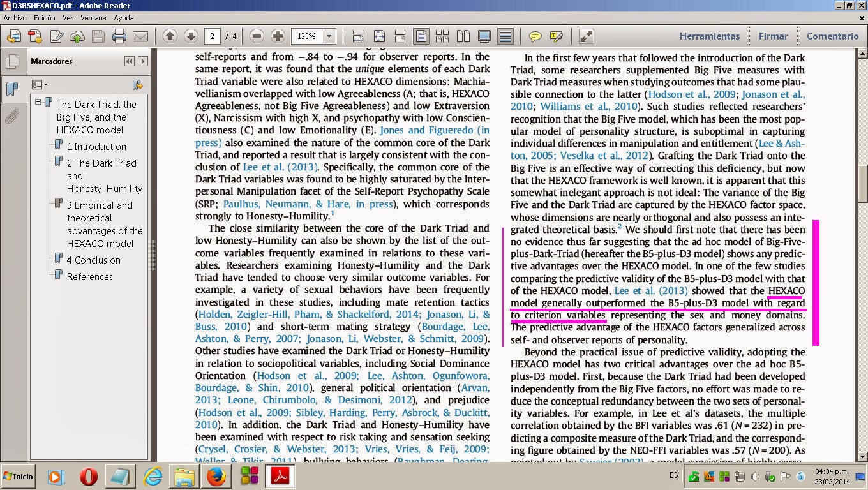Open the Edición menu
Image resolution: width=868 pixels, height=490 pixels.
pyautogui.click(x=45, y=18)
